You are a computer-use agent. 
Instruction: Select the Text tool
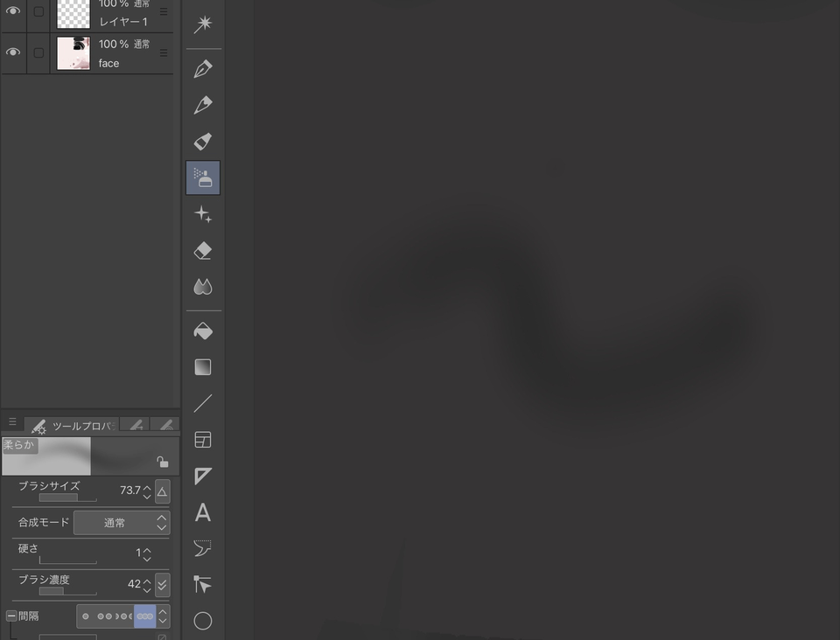click(203, 513)
